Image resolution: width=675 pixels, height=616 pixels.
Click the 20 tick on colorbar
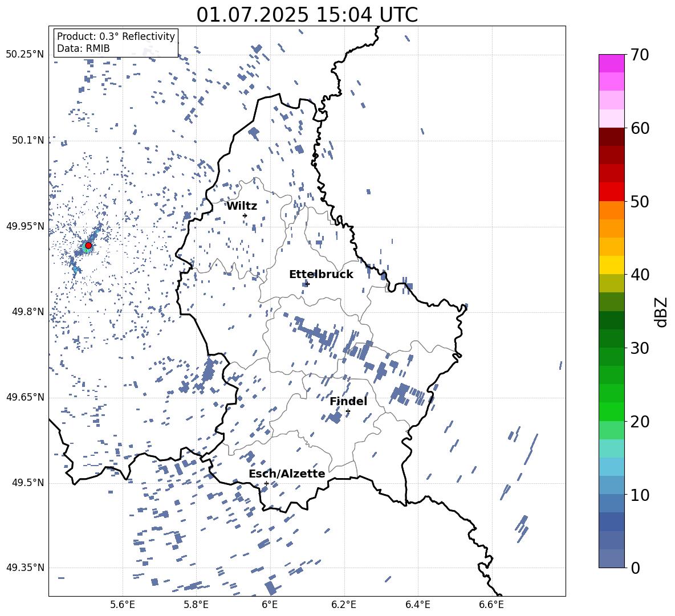639,422
